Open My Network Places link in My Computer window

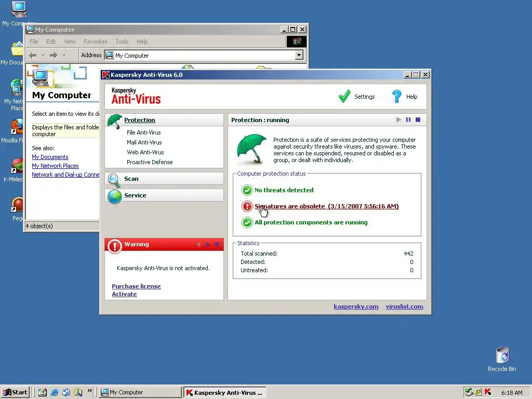(x=55, y=166)
